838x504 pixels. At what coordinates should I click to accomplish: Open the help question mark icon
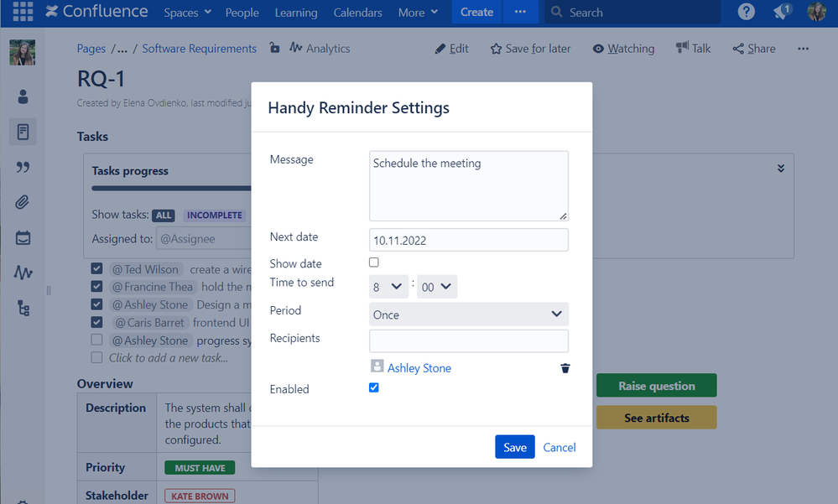746,11
